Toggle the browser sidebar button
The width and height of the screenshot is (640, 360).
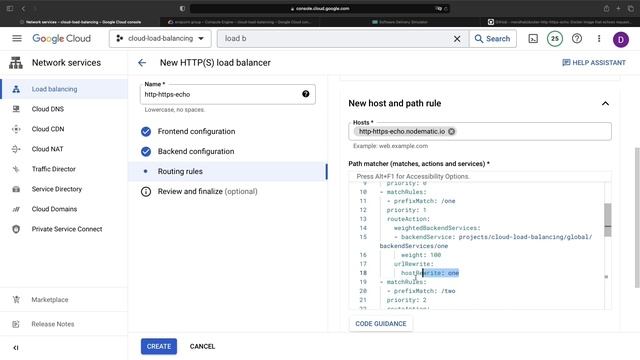10,9
